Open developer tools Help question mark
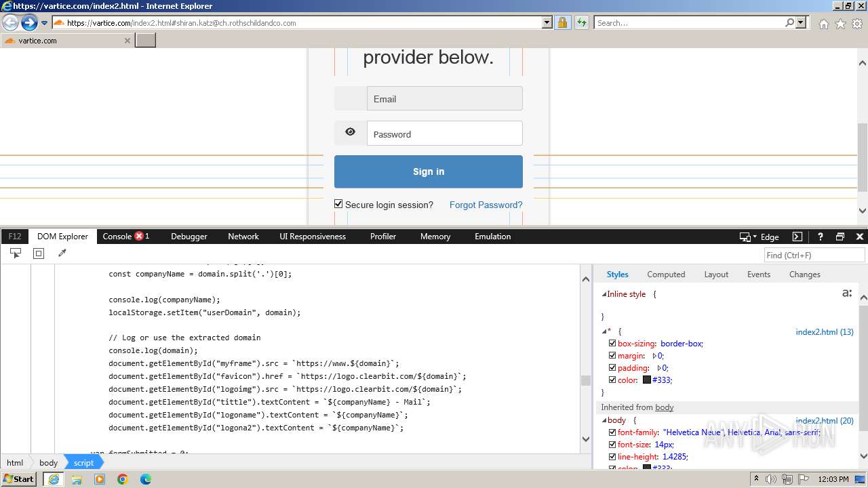 [820, 237]
